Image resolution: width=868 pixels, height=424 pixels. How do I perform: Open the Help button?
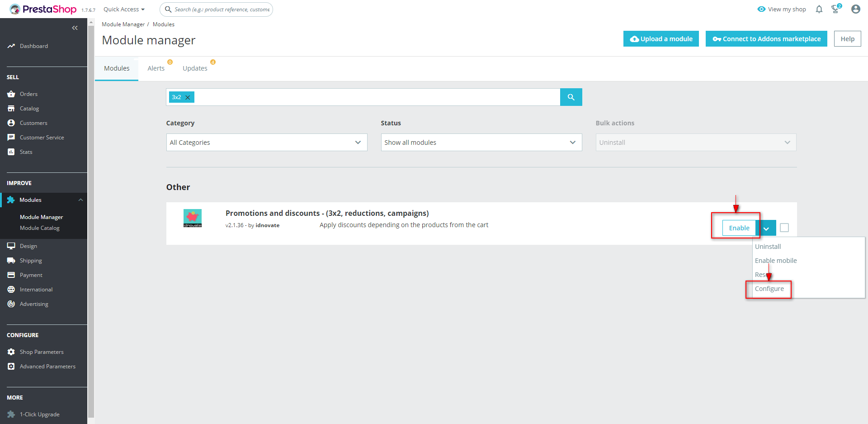click(x=848, y=39)
